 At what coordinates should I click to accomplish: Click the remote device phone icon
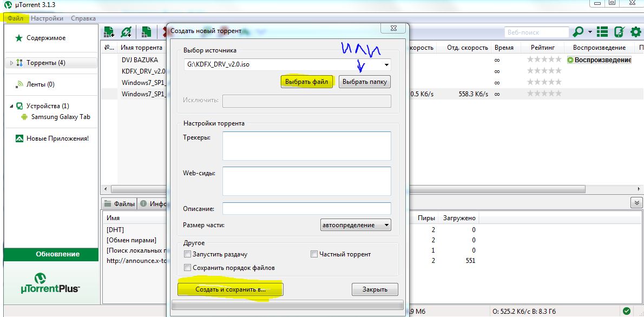pyautogui.click(x=619, y=31)
